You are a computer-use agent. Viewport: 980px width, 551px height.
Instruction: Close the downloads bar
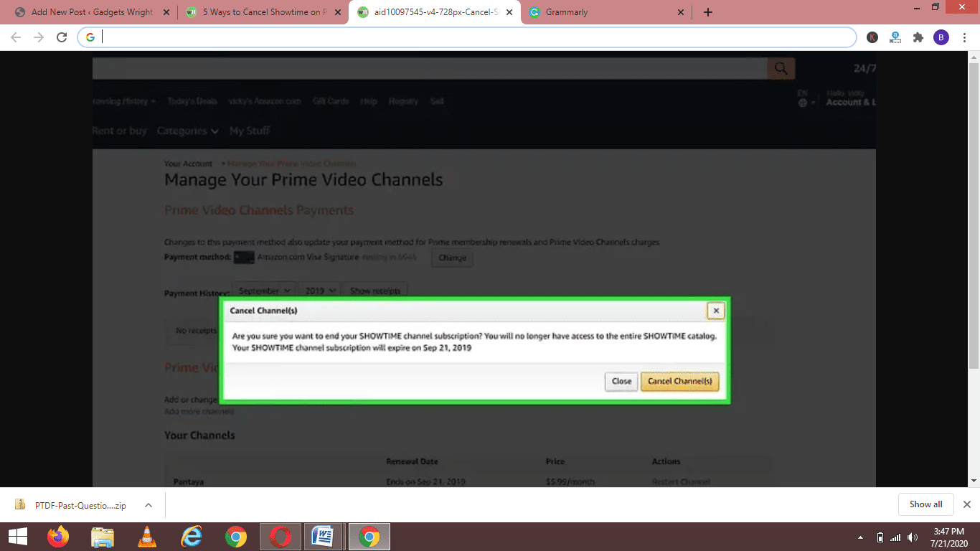[966, 504]
